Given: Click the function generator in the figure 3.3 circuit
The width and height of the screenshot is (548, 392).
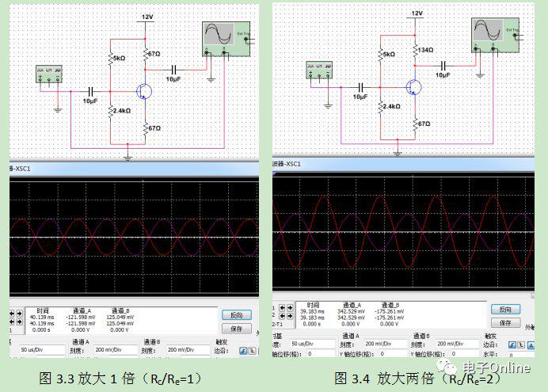Looking at the screenshot, I should pos(50,74).
